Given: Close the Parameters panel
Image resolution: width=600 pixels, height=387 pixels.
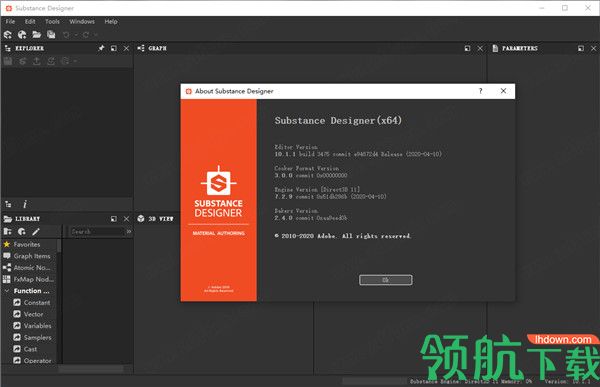Looking at the screenshot, I should (x=593, y=48).
